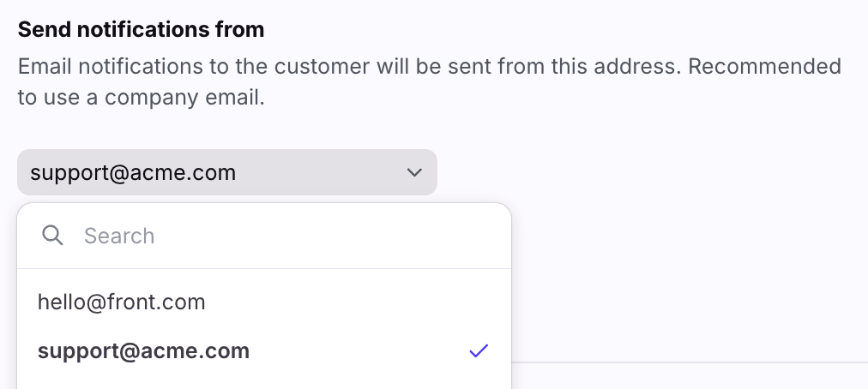The width and height of the screenshot is (868, 389).
Task: Click the chevron arrow on the email dropdown
Action: (414, 172)
